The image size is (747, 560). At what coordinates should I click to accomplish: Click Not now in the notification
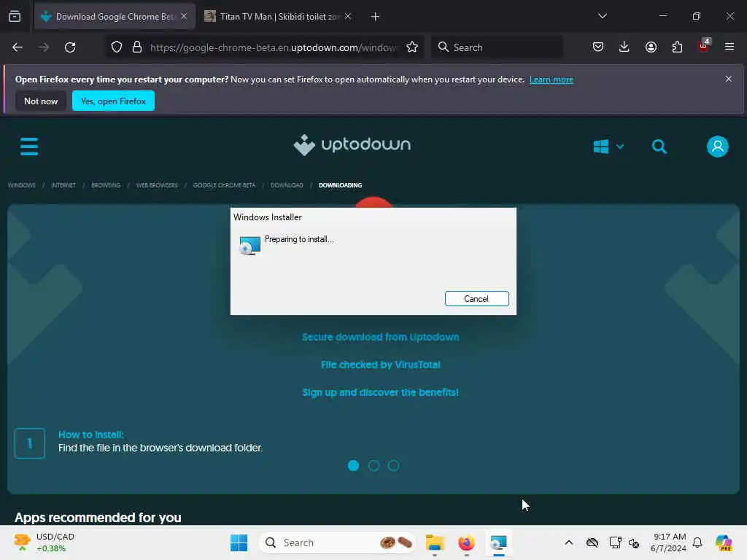tap(41, 101)
